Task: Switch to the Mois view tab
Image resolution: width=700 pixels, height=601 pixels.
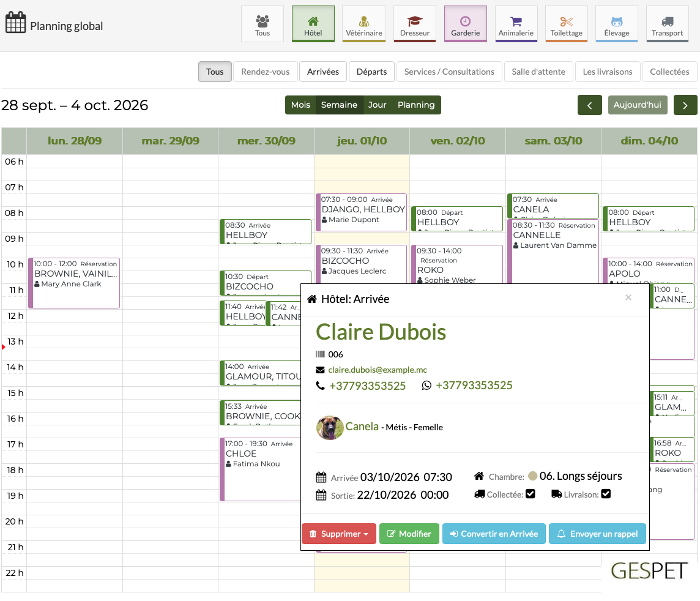Action: click(x=300, y=105)
